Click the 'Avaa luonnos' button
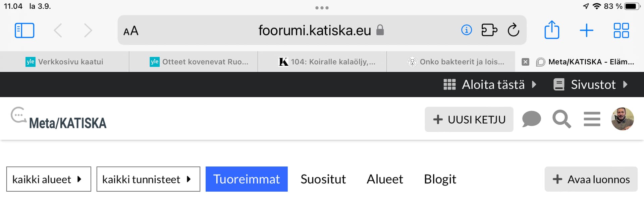The image size is (644, 202). tap(591, 179)
